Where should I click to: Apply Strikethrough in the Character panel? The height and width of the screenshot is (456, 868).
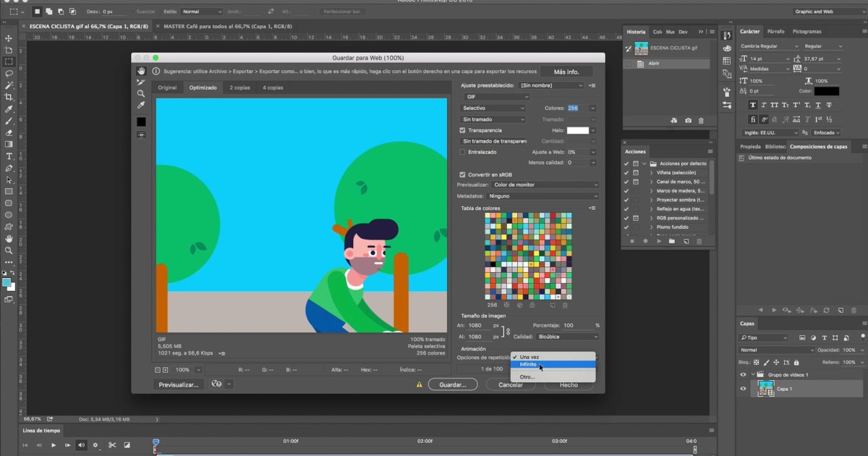(x=830, y=104)
